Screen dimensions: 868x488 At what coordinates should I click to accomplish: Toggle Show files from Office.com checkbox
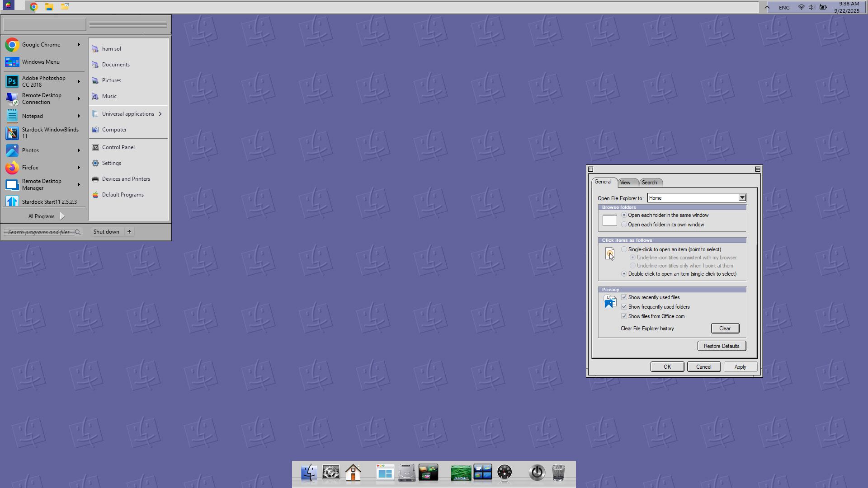pos(624,316)
